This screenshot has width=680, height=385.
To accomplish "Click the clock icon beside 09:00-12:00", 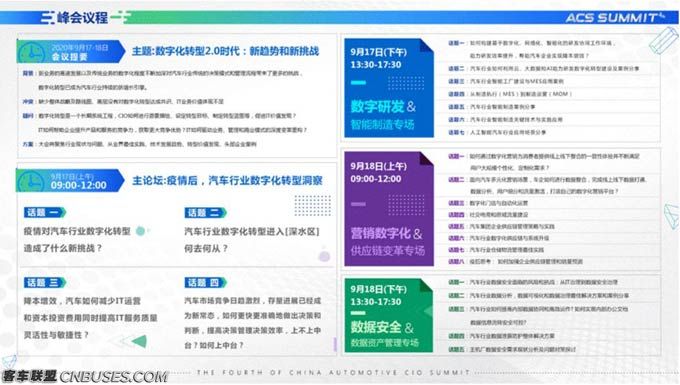I will tap(30, 181).
